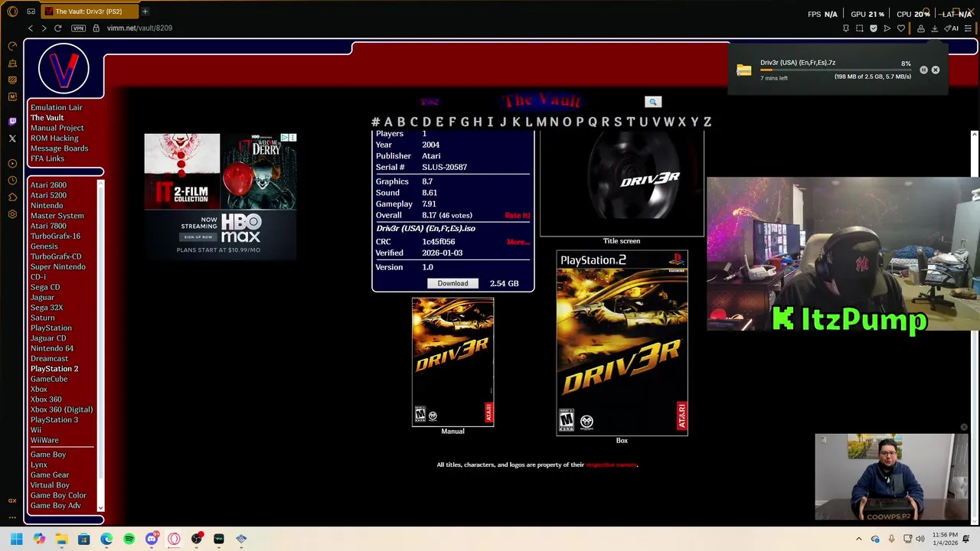
Task: Open the Title screen image
Action: point(622,183)
